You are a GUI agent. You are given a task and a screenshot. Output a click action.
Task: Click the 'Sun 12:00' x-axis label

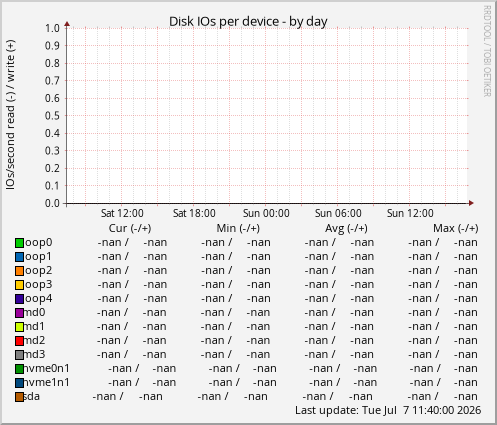(410, 213)
